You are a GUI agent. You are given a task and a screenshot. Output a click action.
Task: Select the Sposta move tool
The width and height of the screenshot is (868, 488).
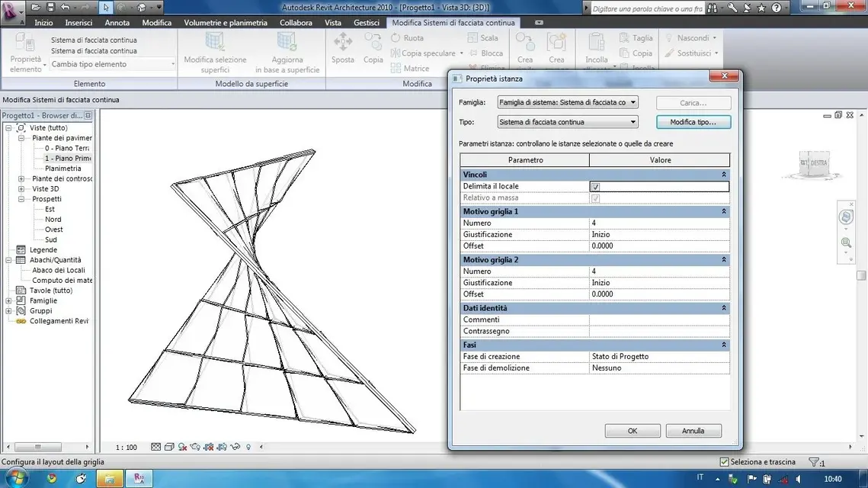point(343,47)
